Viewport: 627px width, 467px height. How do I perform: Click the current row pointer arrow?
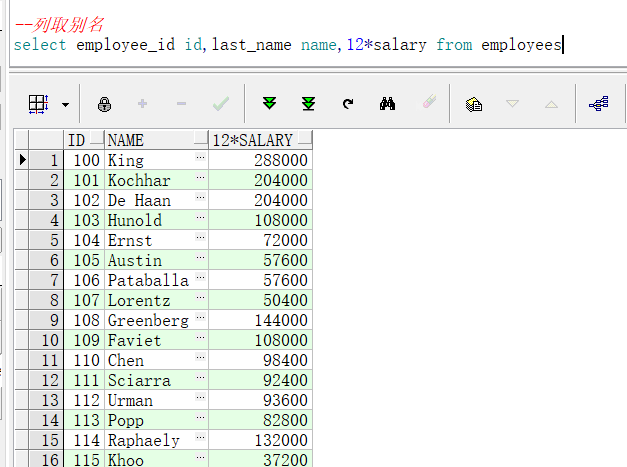pyautogui.click(x=22, y=160)
